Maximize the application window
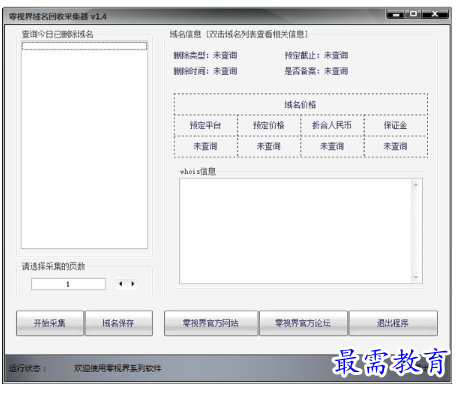Viewport: 456px width, 393px height. click(x=413, y=14)
